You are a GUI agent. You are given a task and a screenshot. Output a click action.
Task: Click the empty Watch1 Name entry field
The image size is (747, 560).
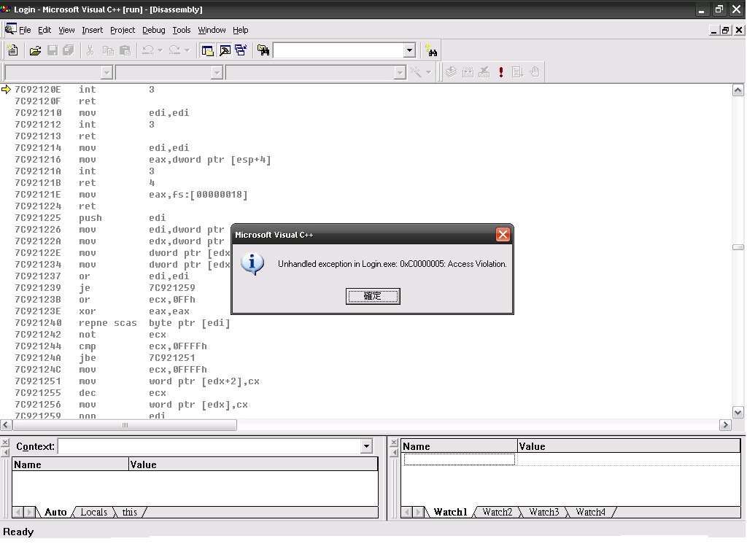point(459,459)
